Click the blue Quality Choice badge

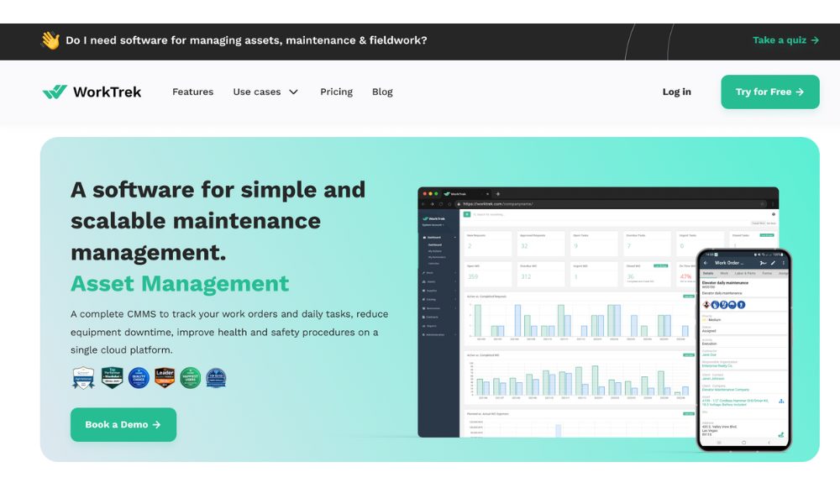pyautogui.click(x=139, y=378)
